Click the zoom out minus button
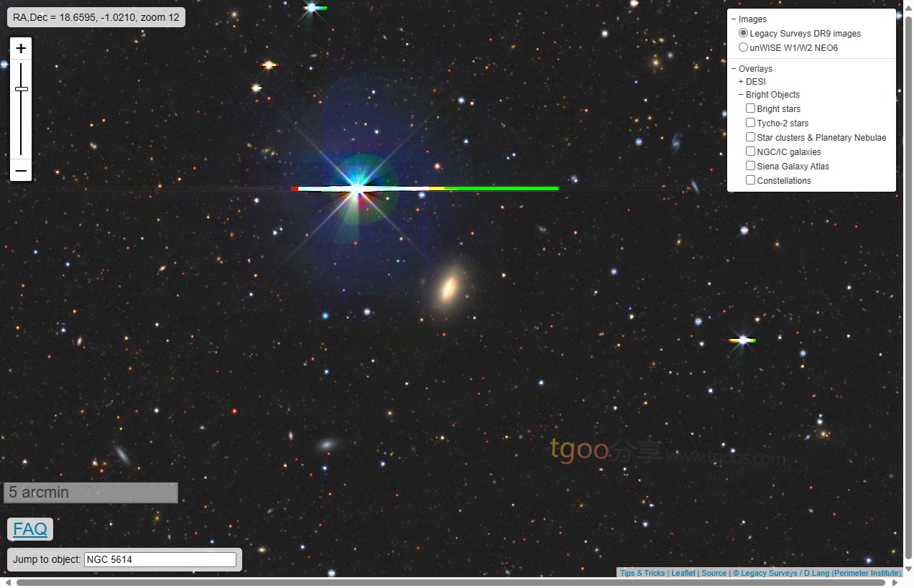This screenshot has width=914, height=588. (21, 171)
